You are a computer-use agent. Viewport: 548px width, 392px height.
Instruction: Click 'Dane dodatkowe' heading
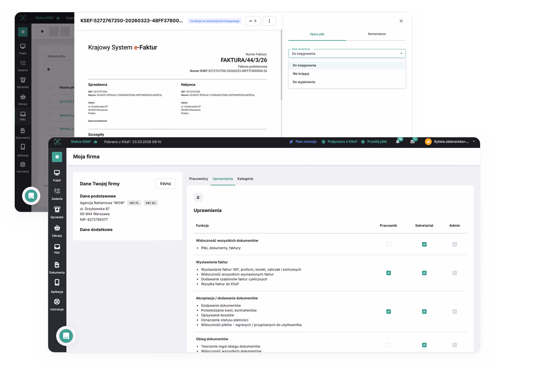coord(96,229)
